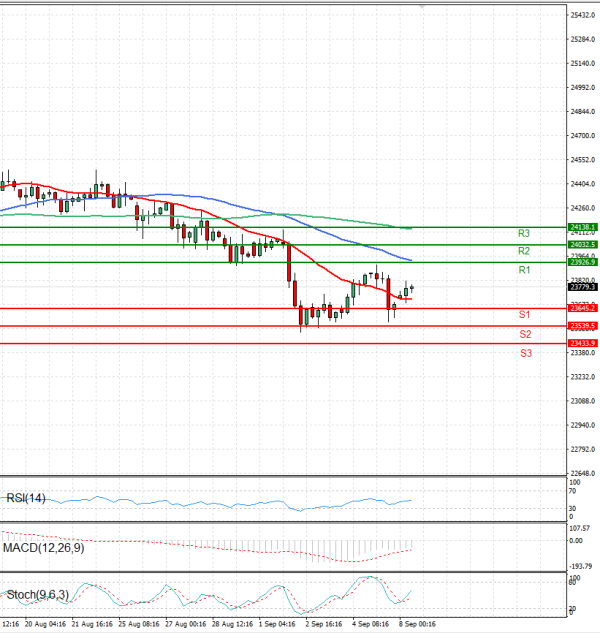
Task: Click the 25284.0 price scale value
Action: (583, 40)
